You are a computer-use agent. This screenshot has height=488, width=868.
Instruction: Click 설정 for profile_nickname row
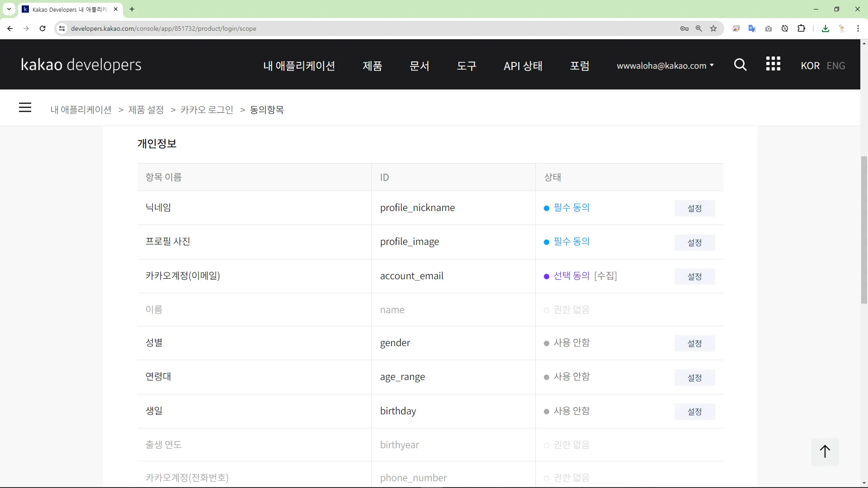(694, 208)
